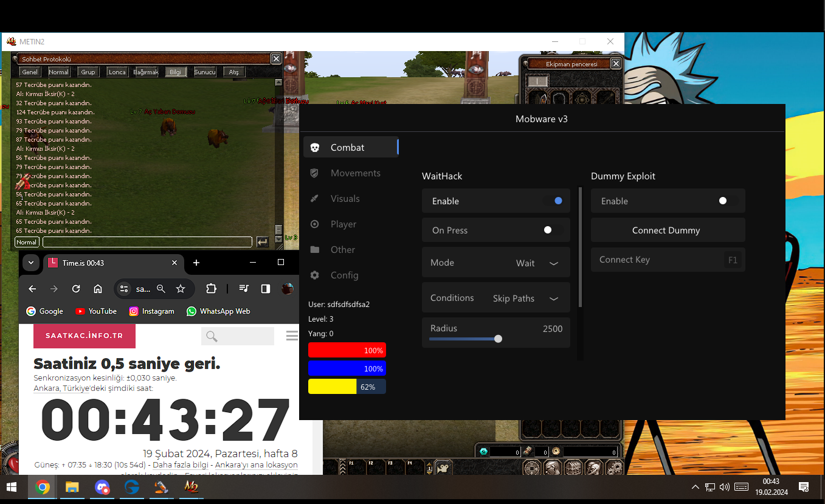Click the SAATKAC.İNFO.TR logo button
This screenshot has width=825, height=504.
click(85, 336)
